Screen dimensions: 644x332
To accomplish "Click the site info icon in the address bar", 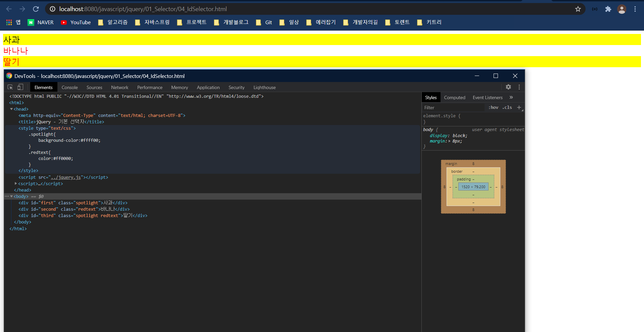I will tap(52, 9).
